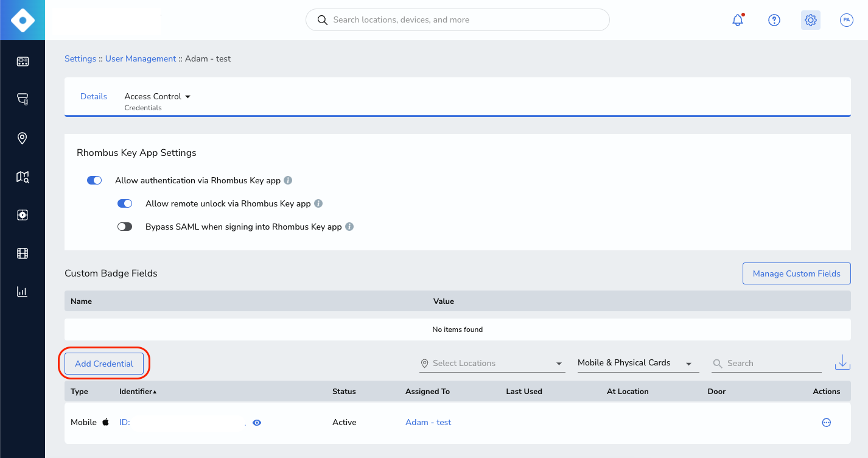Screen dimensions: 868x458
Task: Open the notifications bell
Action: tap(738, 20)
